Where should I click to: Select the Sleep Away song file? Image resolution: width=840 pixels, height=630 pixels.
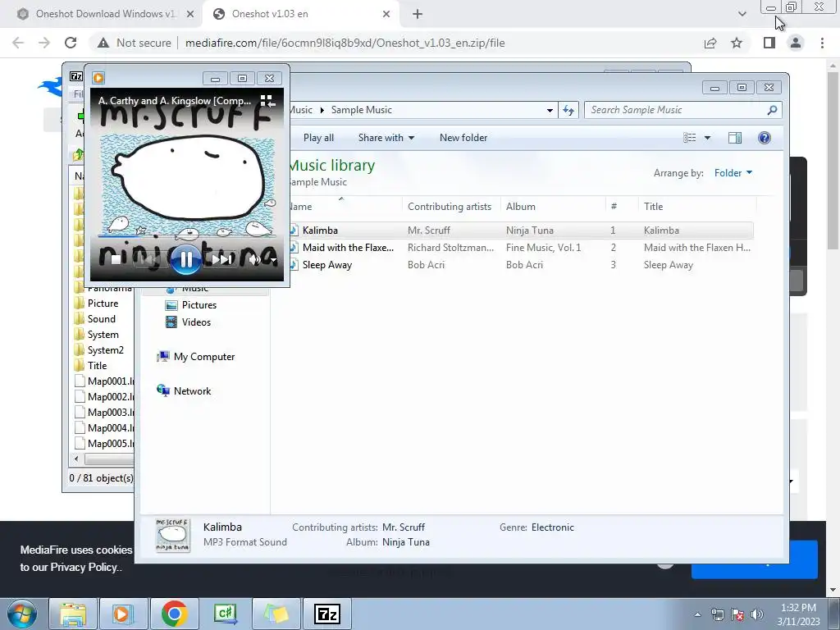click(521, 265)
